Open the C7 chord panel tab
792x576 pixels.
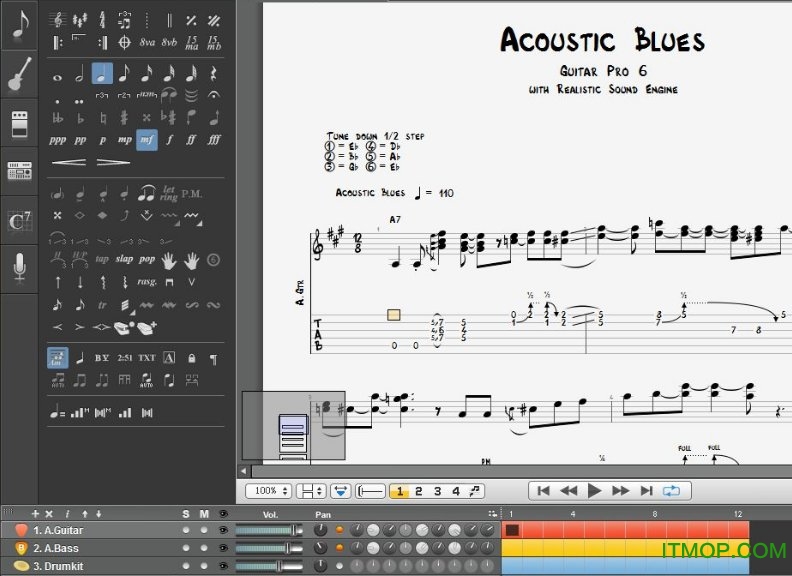pos(19,220)
